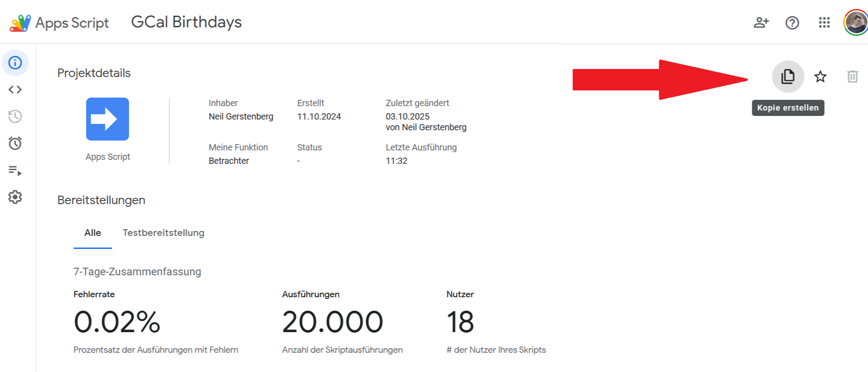
Task: Open project history in the sidebar
Action: point(15,116)
